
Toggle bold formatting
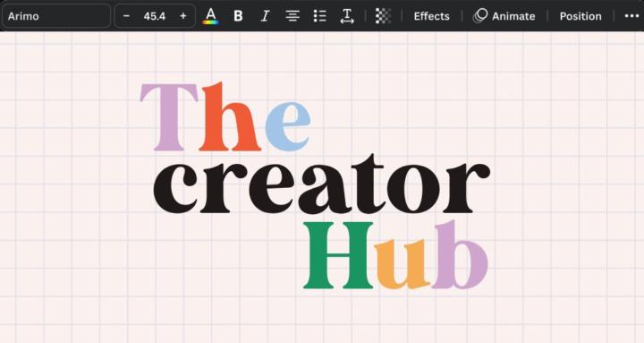click(x=238, y=16)
